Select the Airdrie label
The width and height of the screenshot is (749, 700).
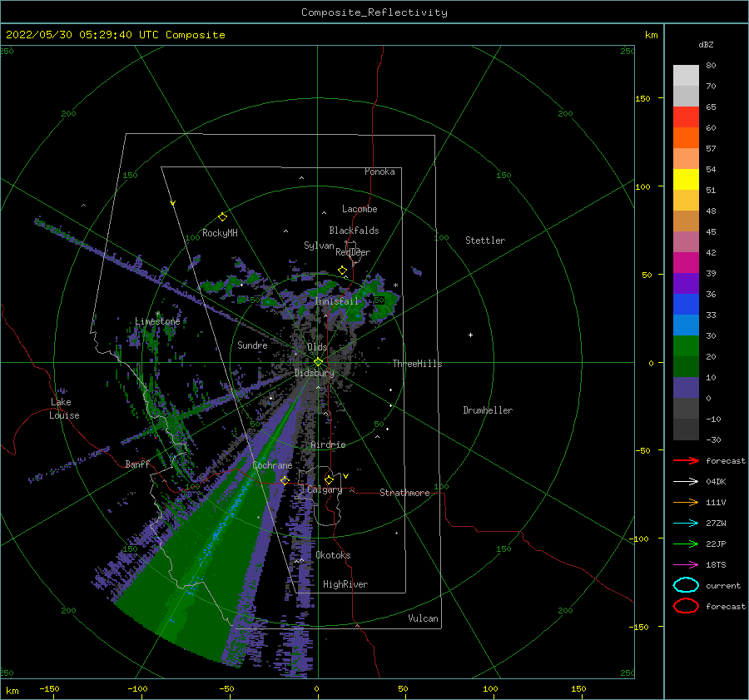tap(328, 444)
